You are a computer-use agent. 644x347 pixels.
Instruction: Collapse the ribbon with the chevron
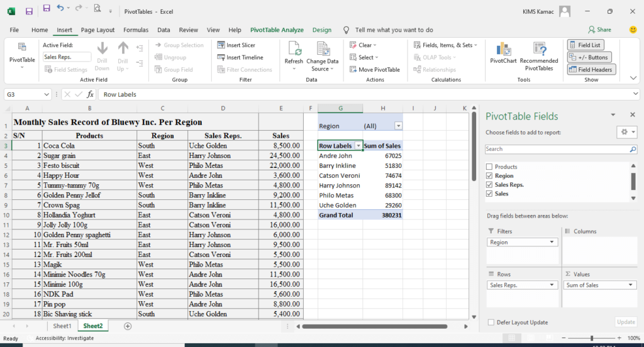click(x=633, y=78)
